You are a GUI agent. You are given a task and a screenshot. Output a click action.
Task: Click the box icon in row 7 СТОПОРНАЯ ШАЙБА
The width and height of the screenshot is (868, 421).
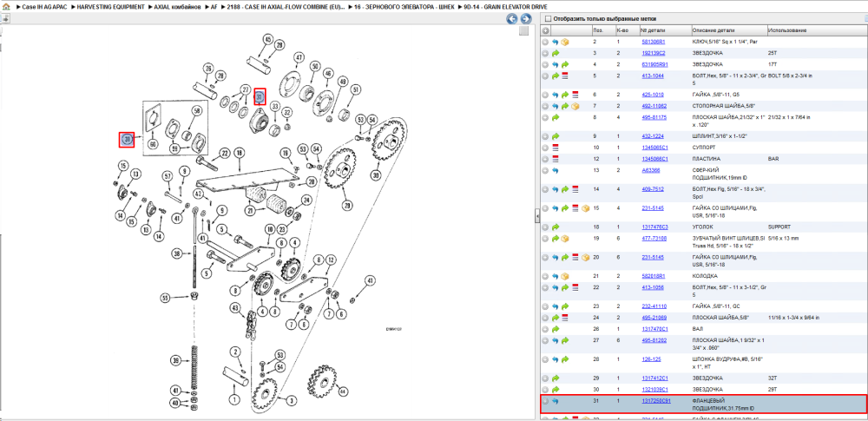click(575, 106)
